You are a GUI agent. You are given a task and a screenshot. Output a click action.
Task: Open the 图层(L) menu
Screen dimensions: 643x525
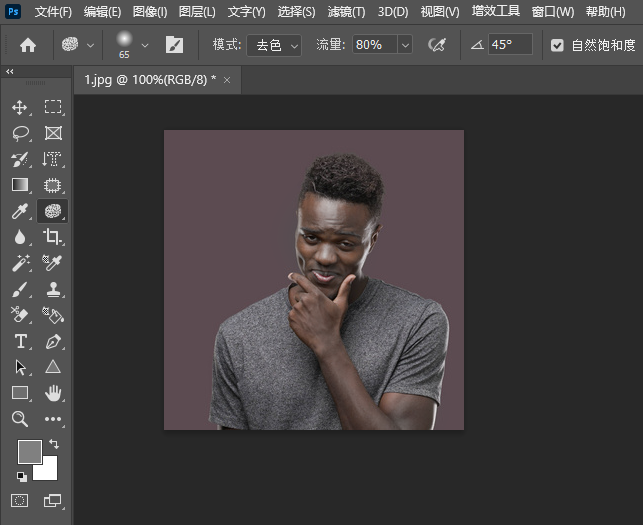click(x=197, y=12)
